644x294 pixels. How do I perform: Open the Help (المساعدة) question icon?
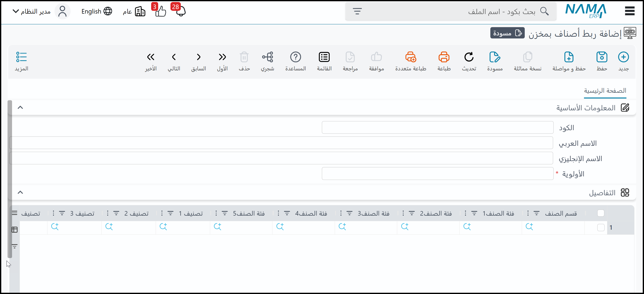pos(295,57)
